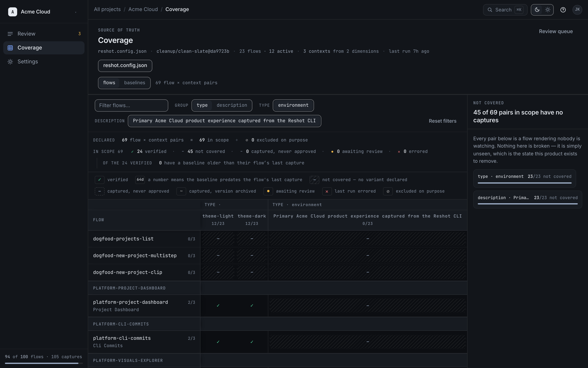The height and width of the screenshot is (368, 588).
Task: Open the Acme Cloud workspace switcher chevron
Action: (76, 12)
